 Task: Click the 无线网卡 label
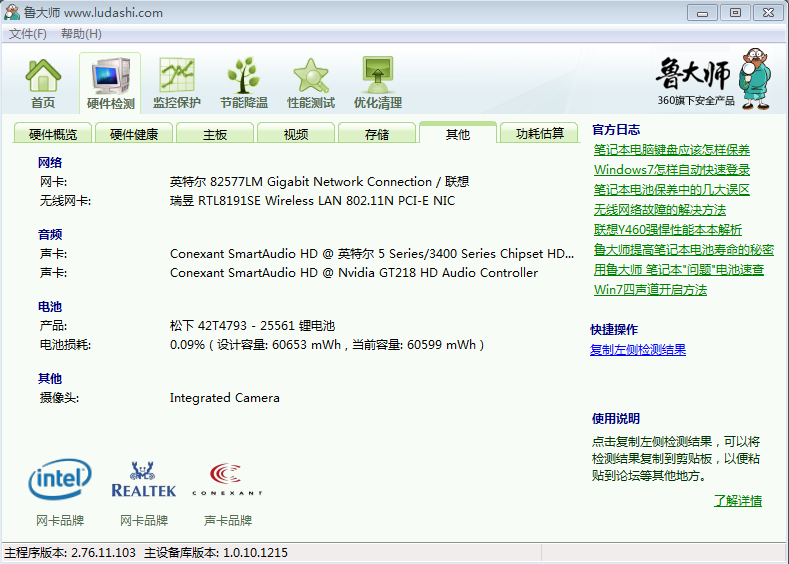[65, 201]
